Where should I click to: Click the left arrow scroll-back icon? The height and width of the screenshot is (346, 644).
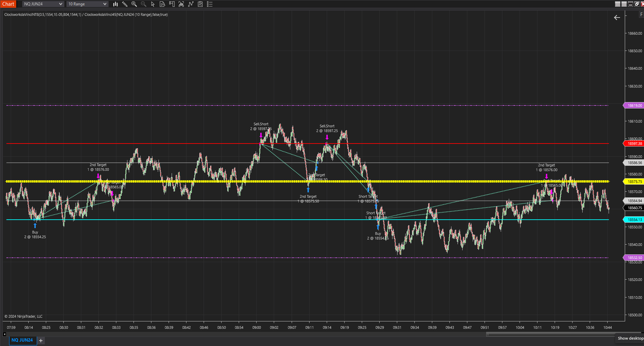[x=617, y=18]
